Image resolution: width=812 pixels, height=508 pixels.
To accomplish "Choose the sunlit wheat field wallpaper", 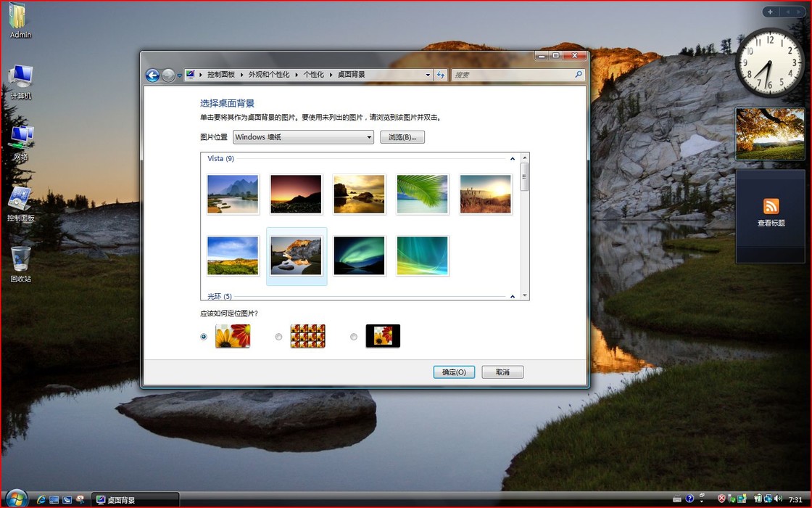I will click(486, 194).
